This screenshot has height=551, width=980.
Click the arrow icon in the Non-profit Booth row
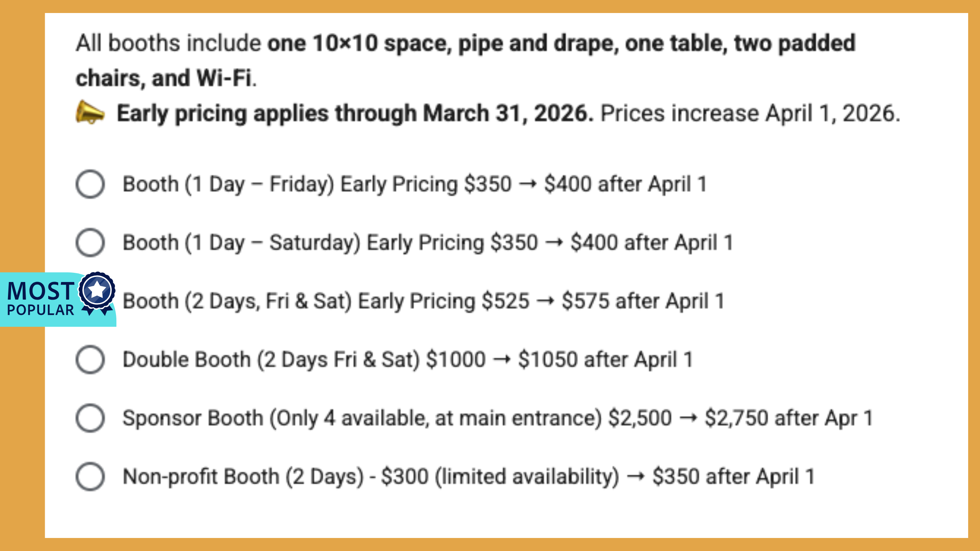tap(636, 476)
